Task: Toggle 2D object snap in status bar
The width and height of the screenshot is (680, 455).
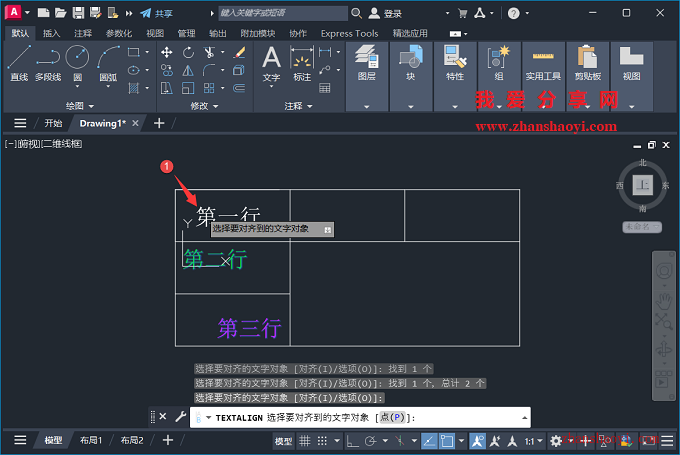Action: pos(447,441)
